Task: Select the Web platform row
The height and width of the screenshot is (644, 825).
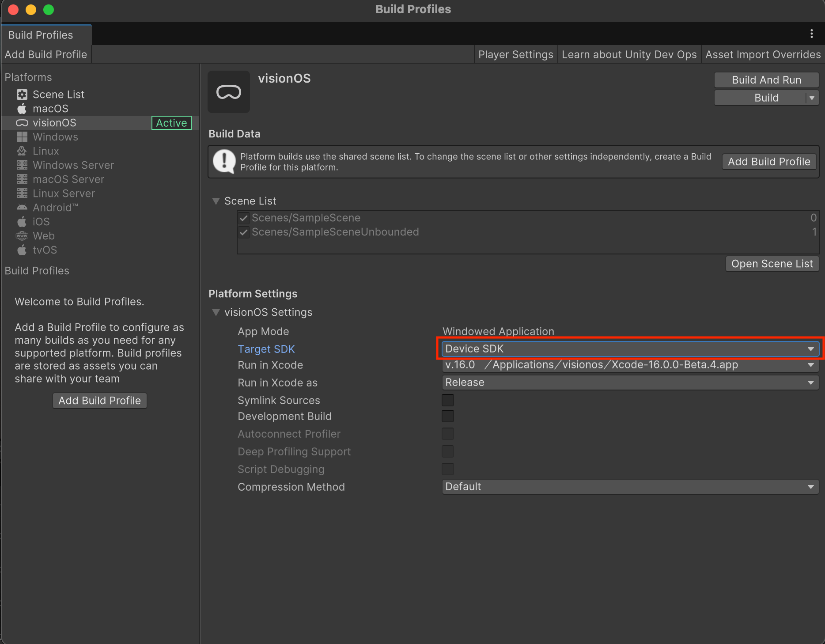Action: coord(100,236)
